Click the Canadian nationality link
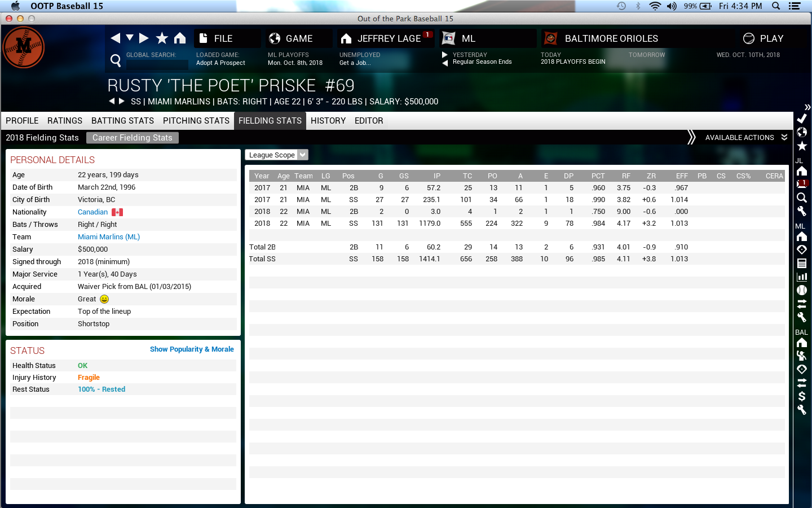 tap(92, 212)
